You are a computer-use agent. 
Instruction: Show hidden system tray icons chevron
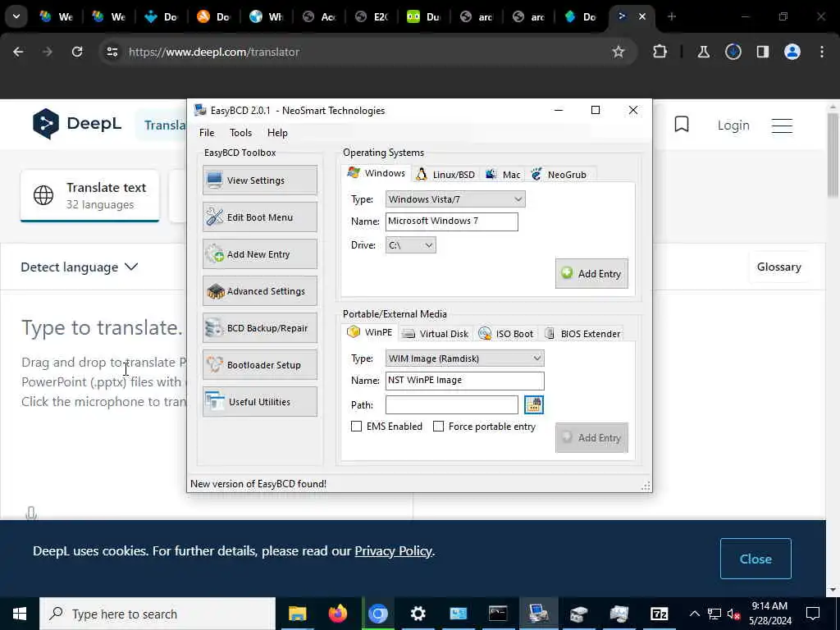(x=694, y=614)
